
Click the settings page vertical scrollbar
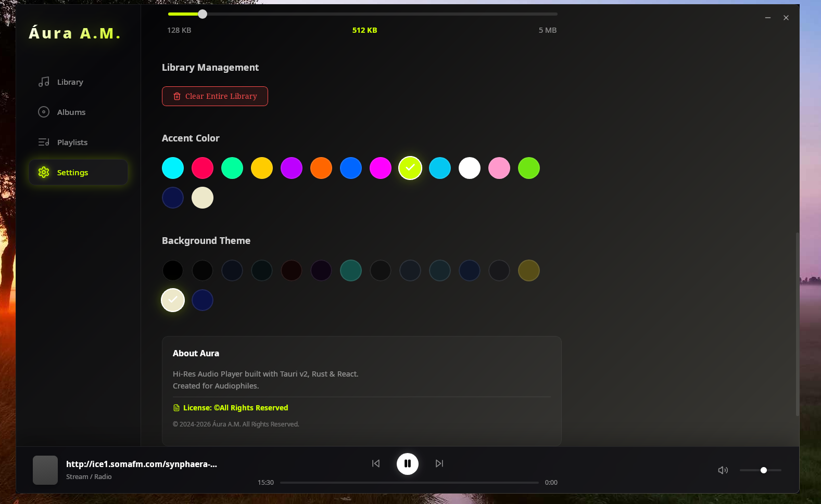click(797, 324)
